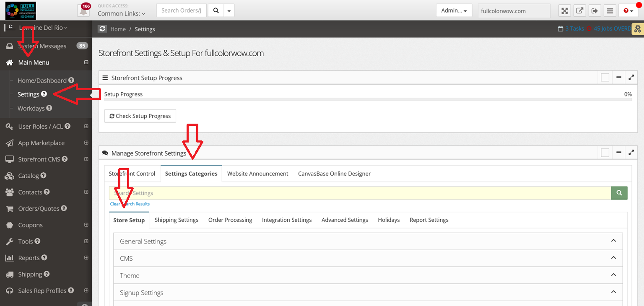Click the Clear Search Results link
Viewport: 644px width, 306px height.
point(130,204)
